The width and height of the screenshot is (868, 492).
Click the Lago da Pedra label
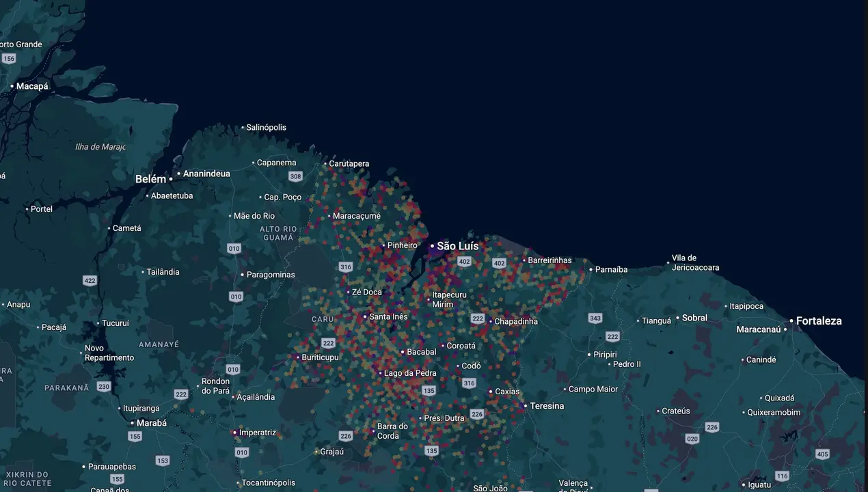click(x=410, y=373)
